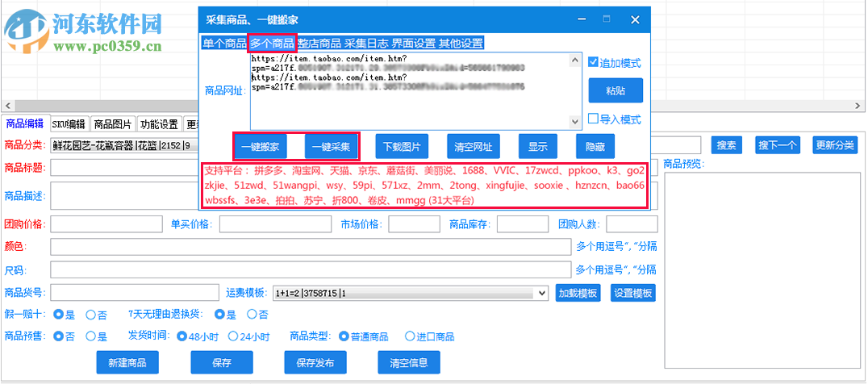Close the 采集商品、一键搬家 dialog
This screenshot has height=384, width=868.
635,19
